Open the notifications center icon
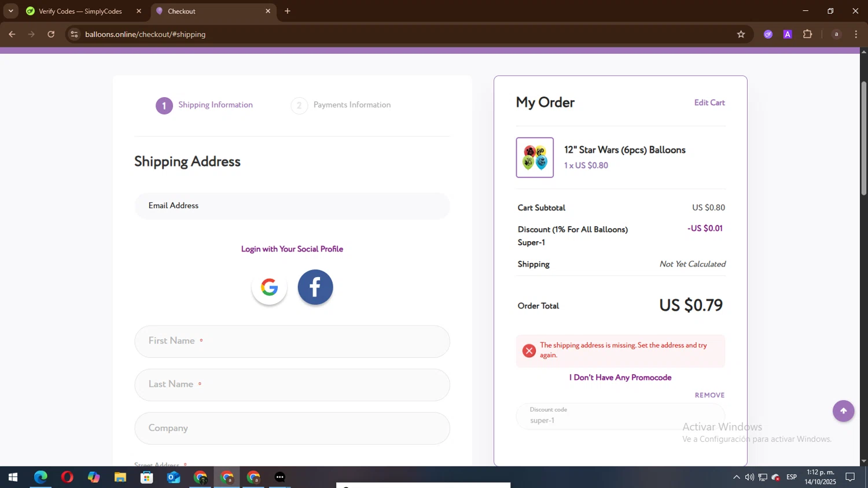The width and height of the screenshot is (868, 488). click(x=850, y=477)
